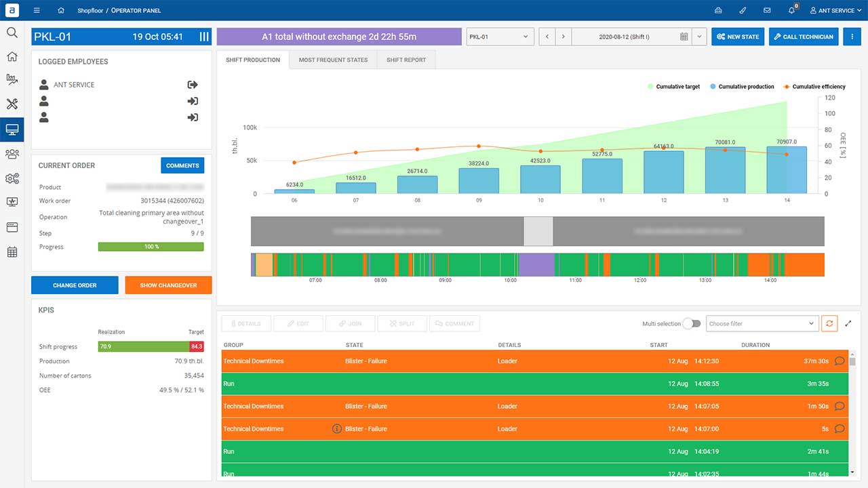The width and height of the screenshot is (868, 488).
Task: Click the New State button
Action: [738, 37]
